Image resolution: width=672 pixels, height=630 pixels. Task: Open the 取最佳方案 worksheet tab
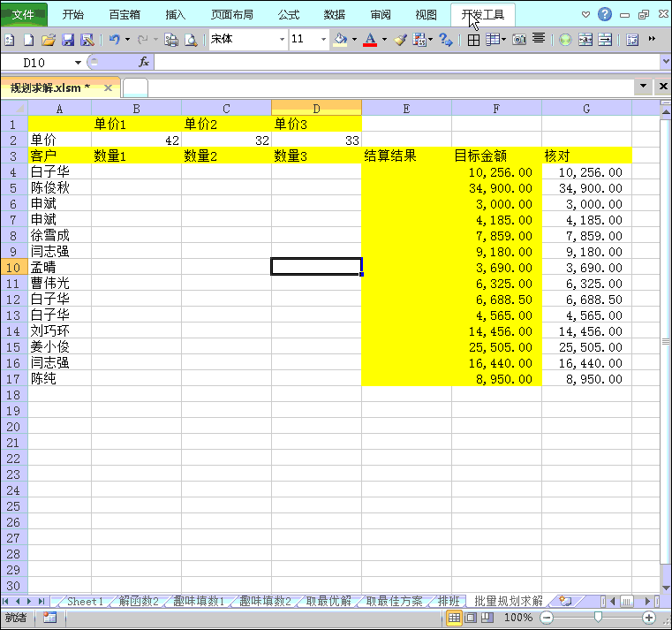tap(395, 601)
